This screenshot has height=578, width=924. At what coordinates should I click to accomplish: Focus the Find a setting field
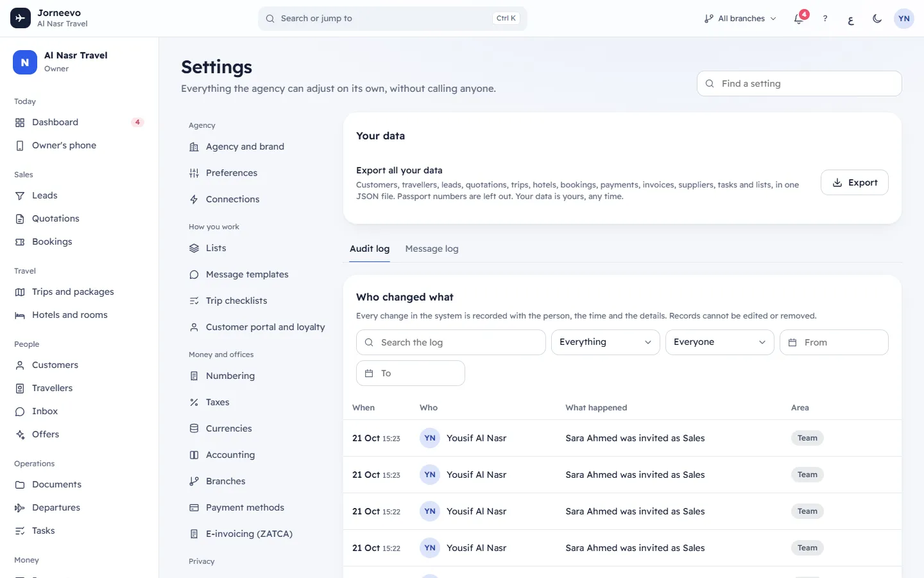tap(799, 83)
